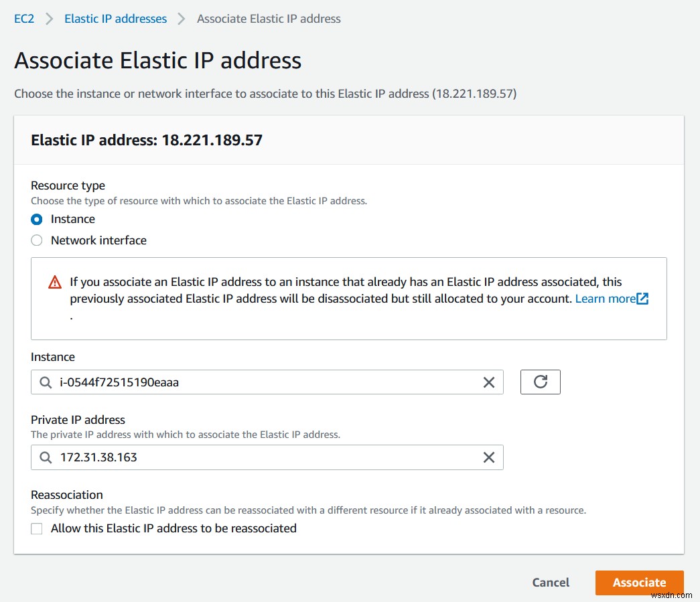The height and width of the screenshot is (602, 700).
Task: Enable reassociation of this Elastic IP
Action: (37, 528)
